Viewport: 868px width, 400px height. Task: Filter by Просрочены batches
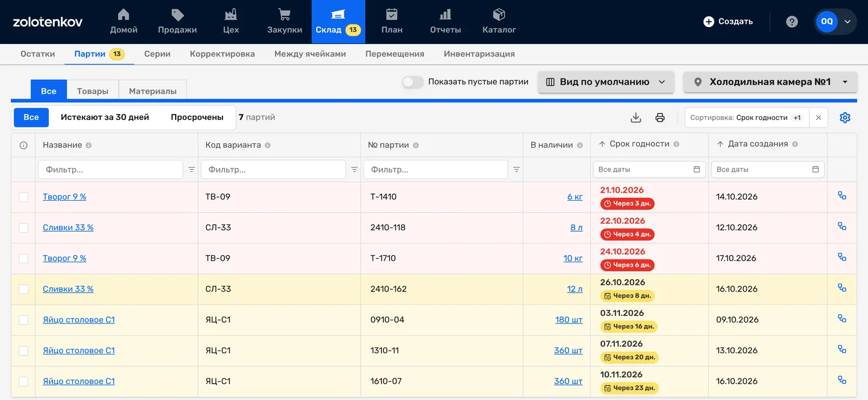[x=197, y=117]
